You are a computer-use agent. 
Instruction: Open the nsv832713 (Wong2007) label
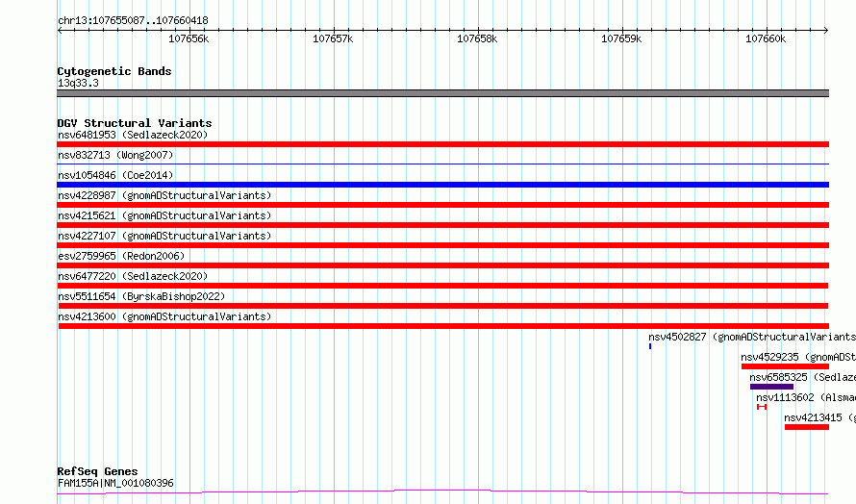pyautogui.click(x=115, y=155)
